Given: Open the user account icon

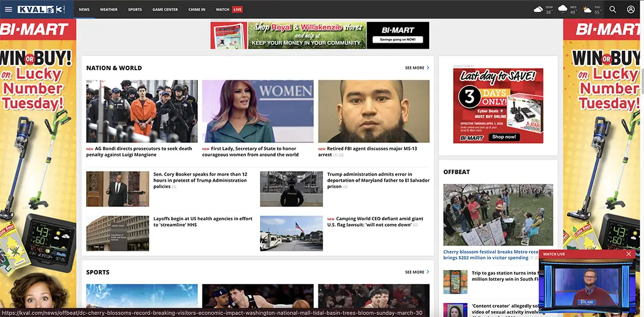Looking at the screenshot, I should point(631,9).
